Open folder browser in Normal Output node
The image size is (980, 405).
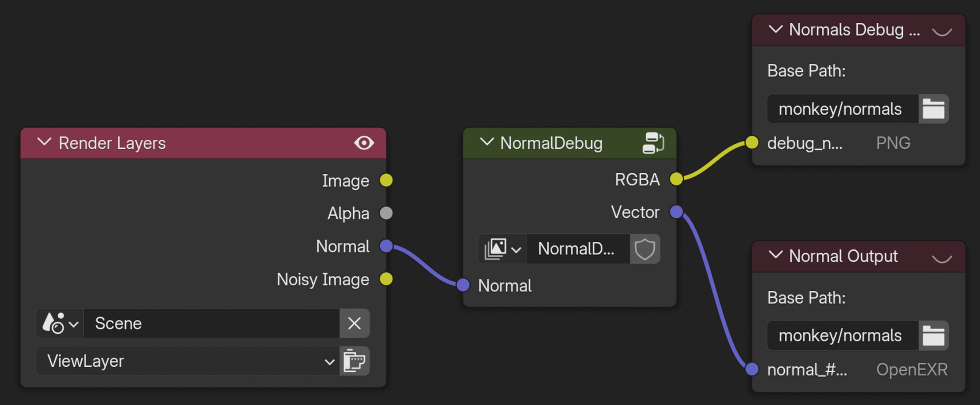(x=933, y=335)
